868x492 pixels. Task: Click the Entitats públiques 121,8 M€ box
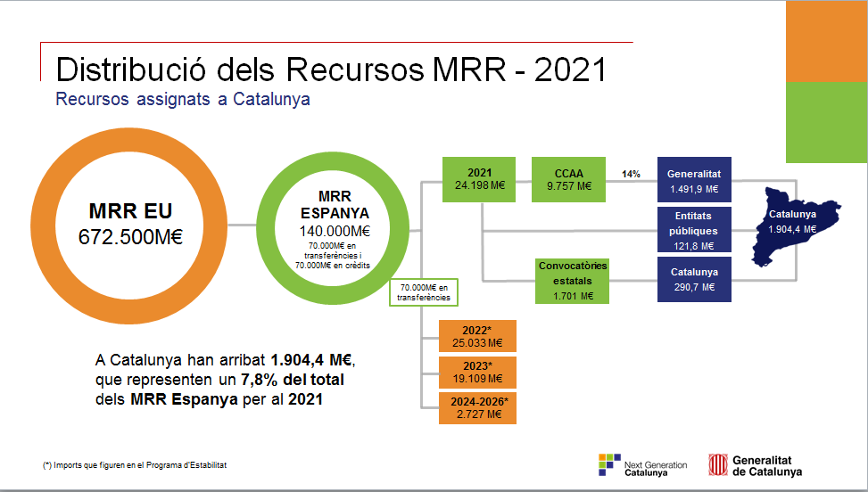694,231
